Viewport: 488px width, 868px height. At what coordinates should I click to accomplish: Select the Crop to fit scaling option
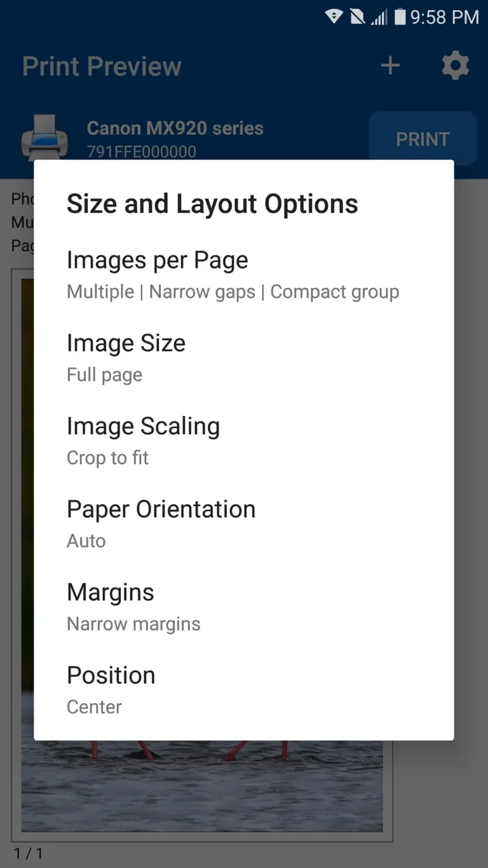click(107, 457)
